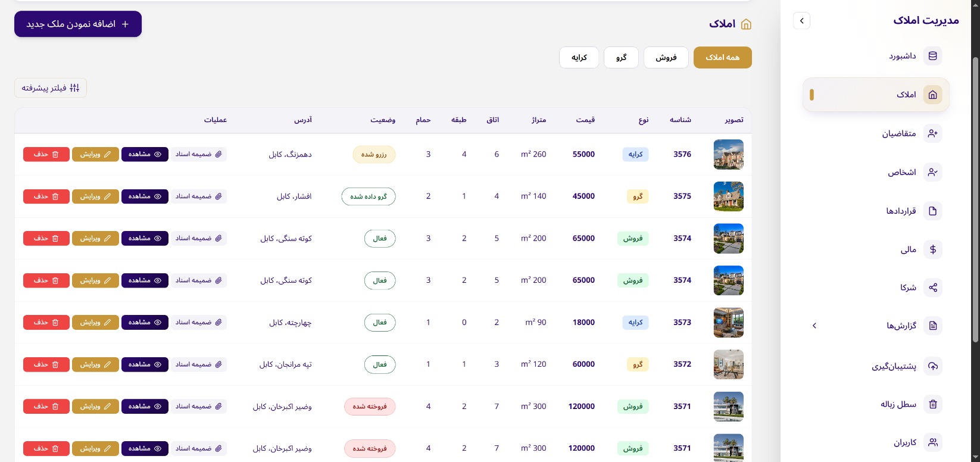
Task: Open the داشبورد sidebar icon
Action: [932, 56]
